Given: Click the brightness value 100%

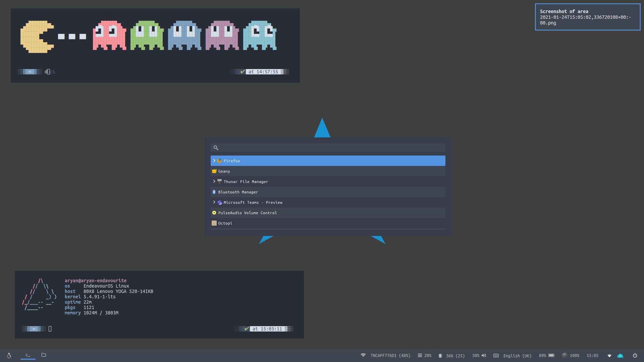Looking at the screenshot, I should [575, 356].
